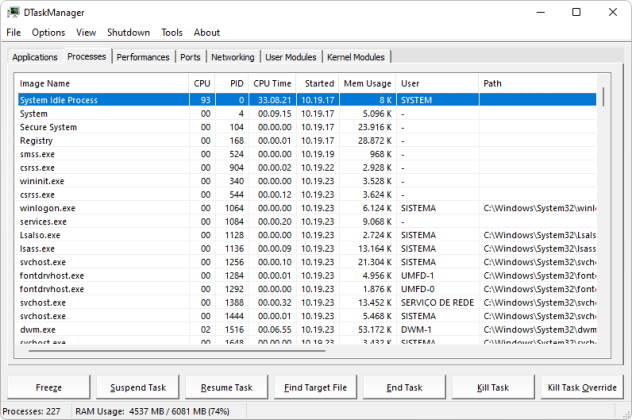Click the Kill Task Override button
632x420 pixels.
tap(582, 387)
